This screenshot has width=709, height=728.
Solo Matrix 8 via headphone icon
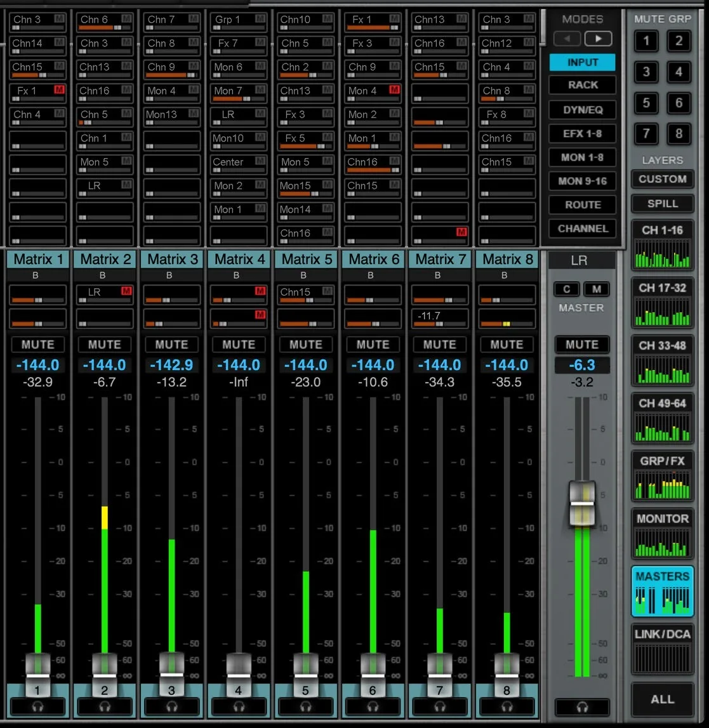coord(507,706)
